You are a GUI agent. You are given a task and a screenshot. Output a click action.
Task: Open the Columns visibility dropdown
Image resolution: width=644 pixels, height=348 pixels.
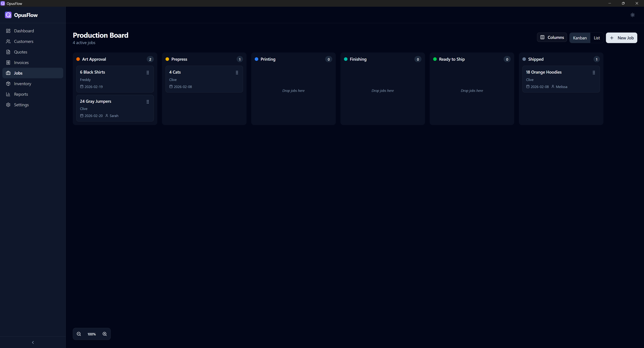click(x=552, y=38)
